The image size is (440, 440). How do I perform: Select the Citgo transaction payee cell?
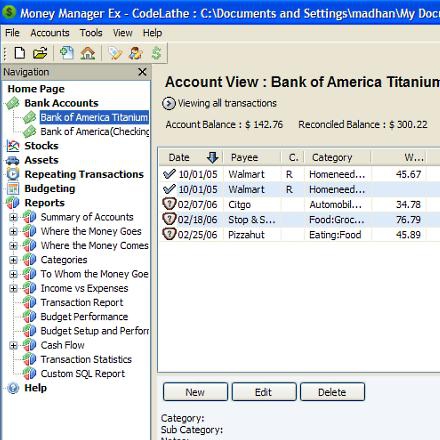(239, 204)
